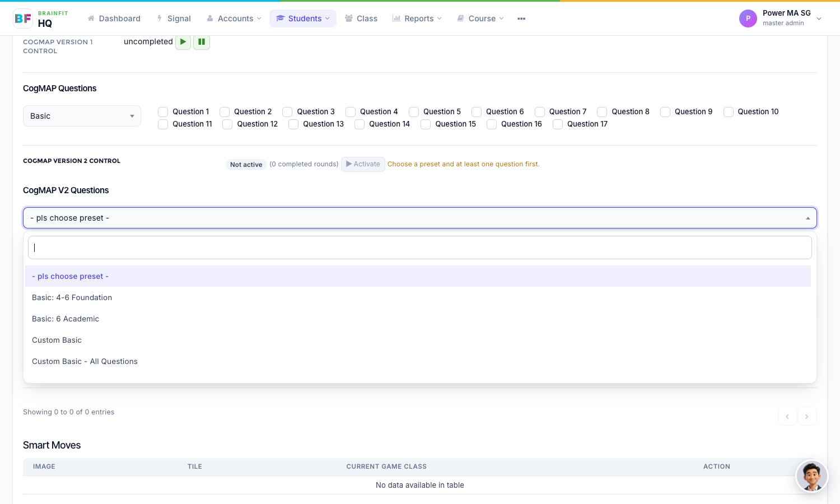Collapse the 'pls choose preset' select box
Image resolution: width=840 pixels, height=504 pixels.
[x=420, y=218]
